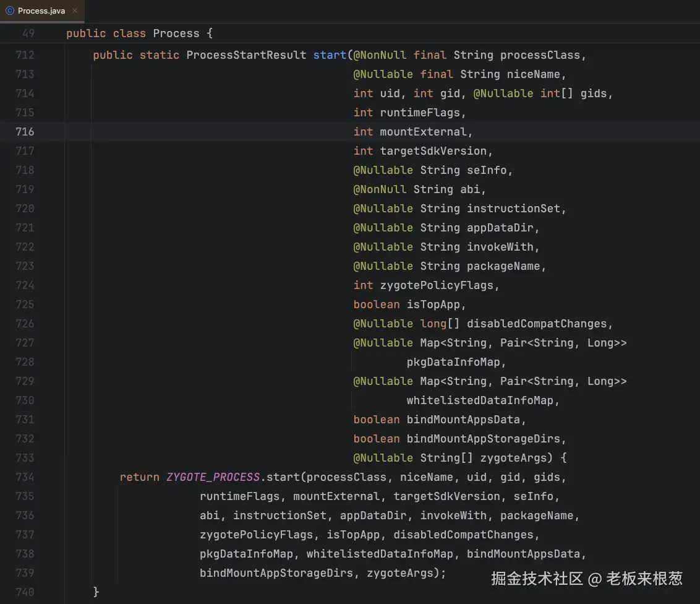Click 'ProcessStartResult' return type
700x604 pixels.
pos(247,55)
